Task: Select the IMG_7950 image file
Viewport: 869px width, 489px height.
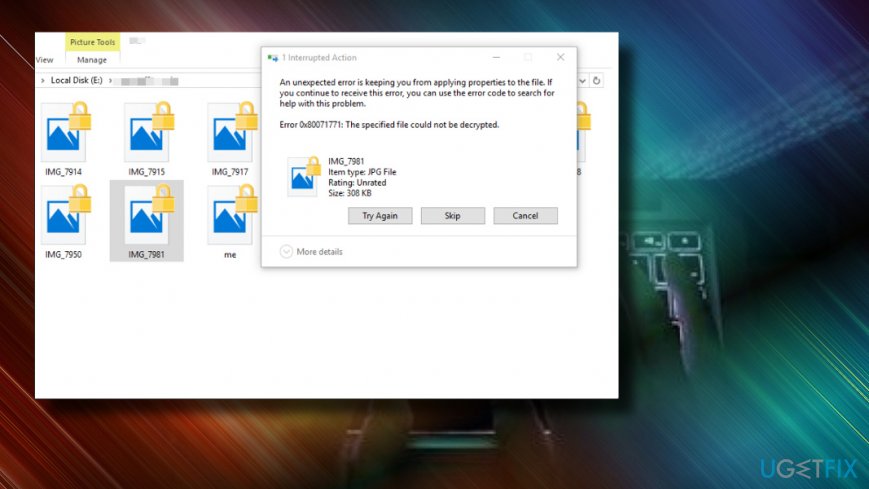Action: (64, 222)
